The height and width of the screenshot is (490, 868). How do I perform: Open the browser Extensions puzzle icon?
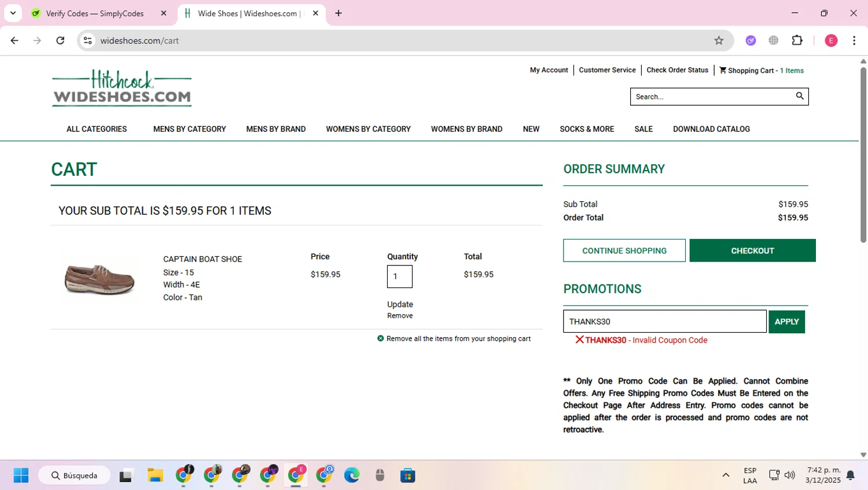(797, 40)
